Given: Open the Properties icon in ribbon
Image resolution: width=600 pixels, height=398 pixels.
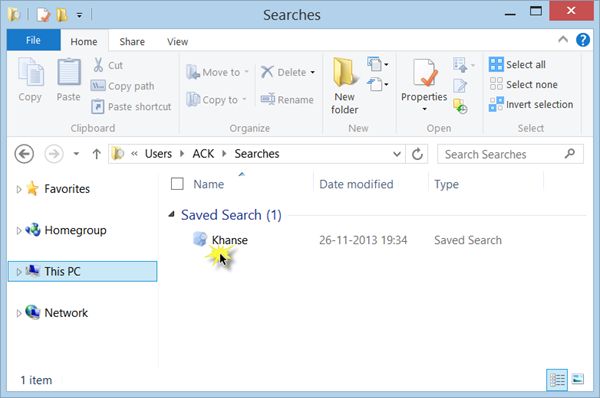Looking at the screenshot, I should tap(424, 73).
